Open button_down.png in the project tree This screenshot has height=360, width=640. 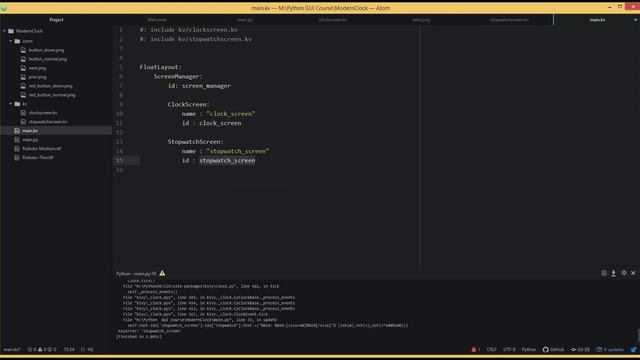point(46,50)
